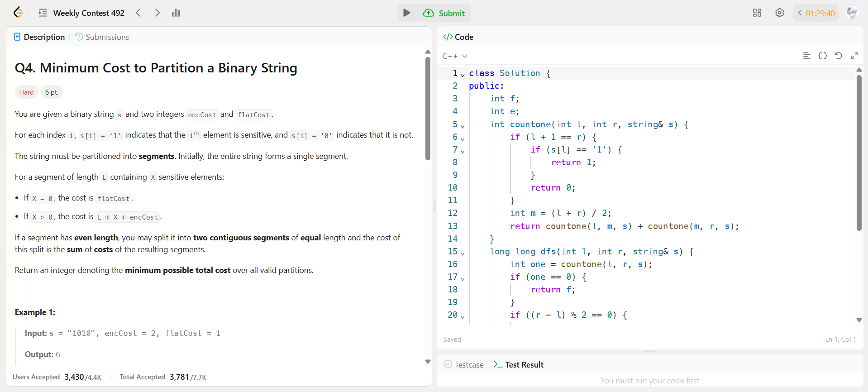Image resolution: width=868 pixels, height=392 pixels.
Task: Fold the dfs function on line 15
Action: click(463, 253)
